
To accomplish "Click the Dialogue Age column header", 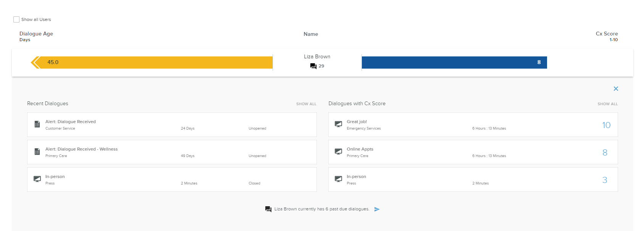I will pyautogui.click(x=36, y=34).
